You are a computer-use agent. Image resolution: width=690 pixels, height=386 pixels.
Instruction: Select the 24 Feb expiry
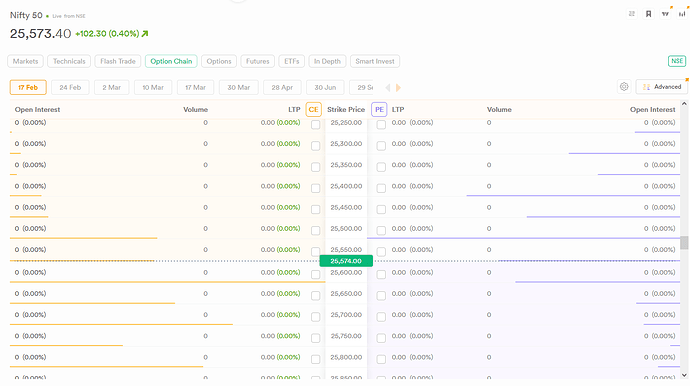(70, 87)
